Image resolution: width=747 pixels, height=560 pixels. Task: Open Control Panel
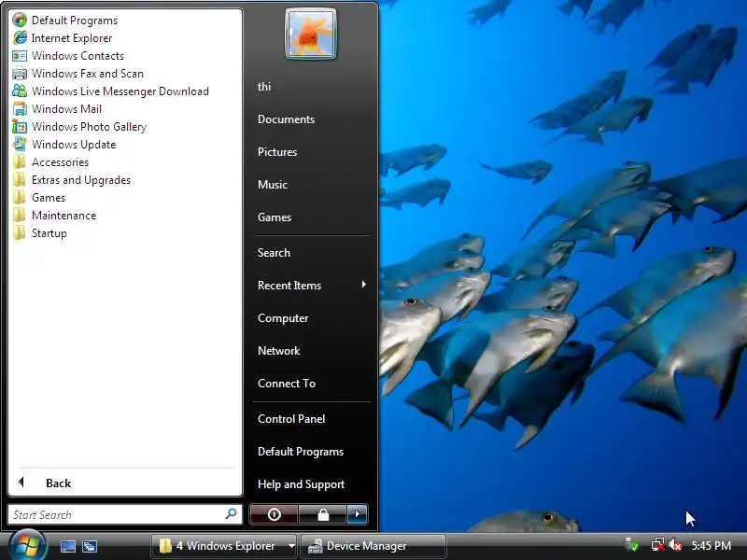pos(291,419)
